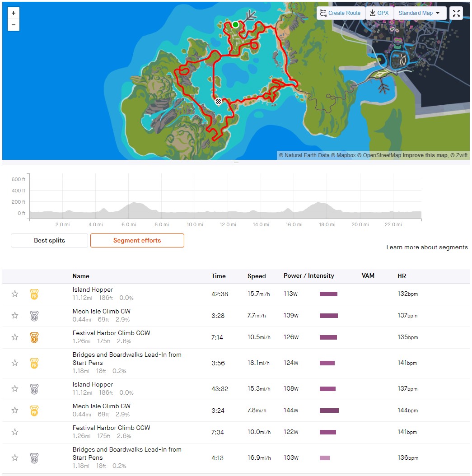Star the Mech Isle Climb CW 3:28 segment
This screenshot has width=472, height=476.
pos(15,316)
